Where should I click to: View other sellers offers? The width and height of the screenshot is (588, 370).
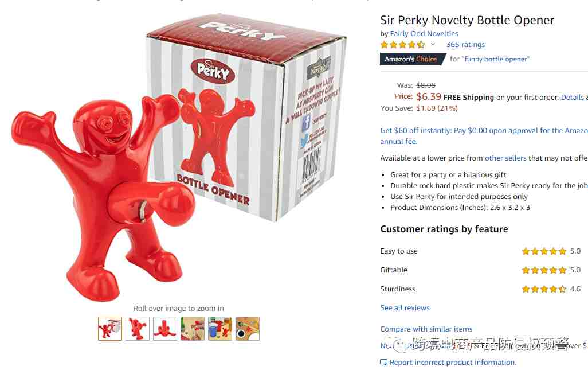point(505,158)
